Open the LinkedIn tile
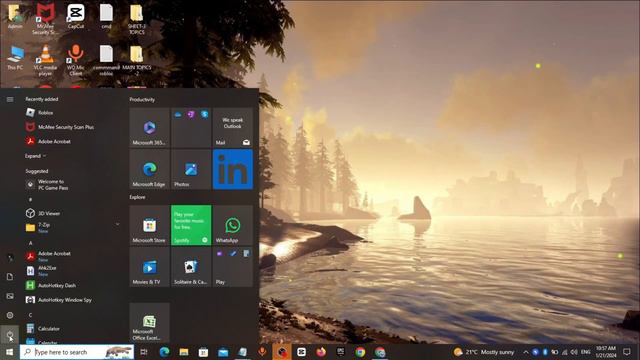 tap(233, 169)
